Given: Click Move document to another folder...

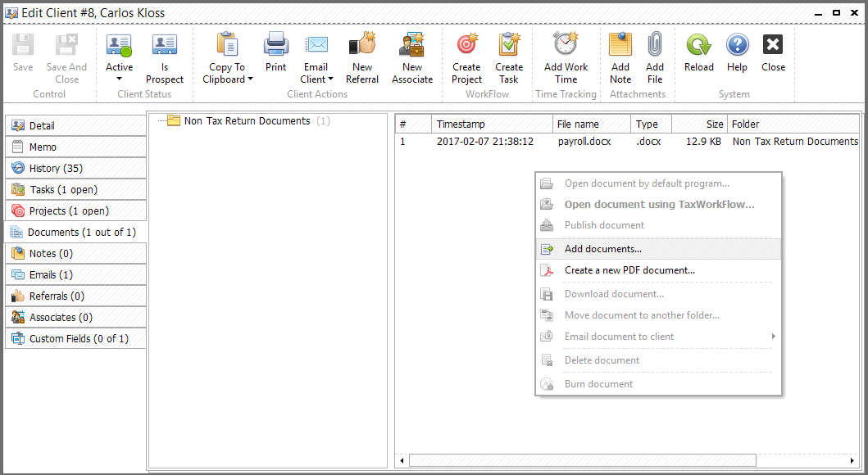Looking at the screenshot, I should (x=658, y=315).
